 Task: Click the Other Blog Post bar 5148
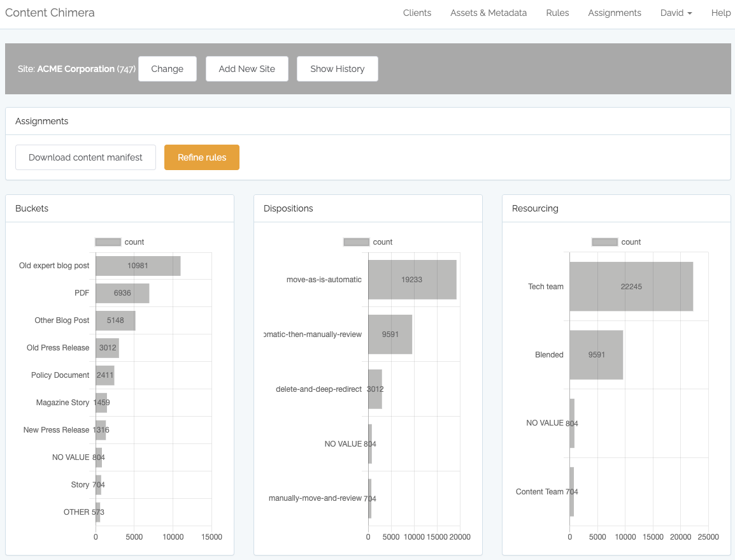point(115,320)
